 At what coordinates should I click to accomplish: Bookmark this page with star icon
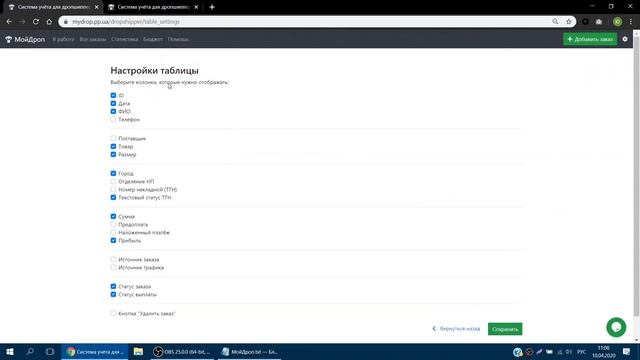[569, 22]
